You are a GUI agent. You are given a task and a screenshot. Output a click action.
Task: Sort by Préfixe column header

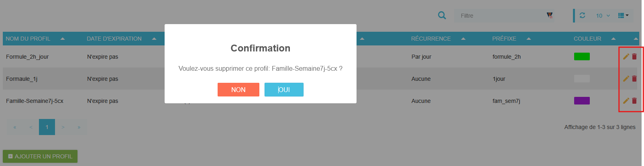point(504,39)
